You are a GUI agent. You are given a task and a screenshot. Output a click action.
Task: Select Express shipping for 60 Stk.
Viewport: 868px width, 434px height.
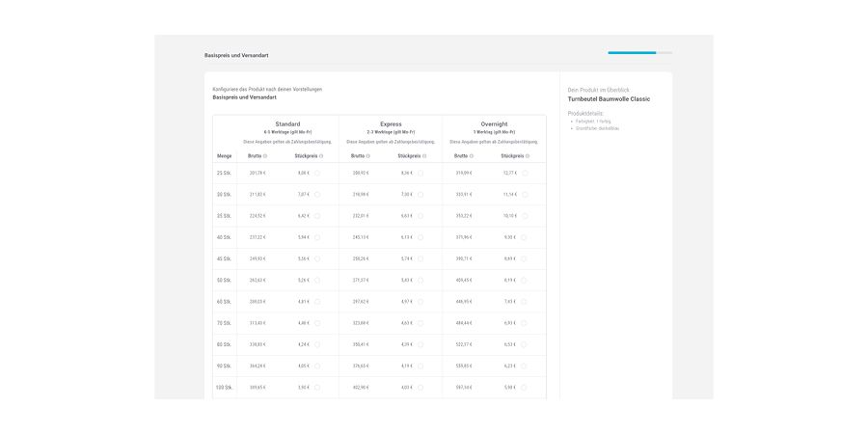pos(420,302)
